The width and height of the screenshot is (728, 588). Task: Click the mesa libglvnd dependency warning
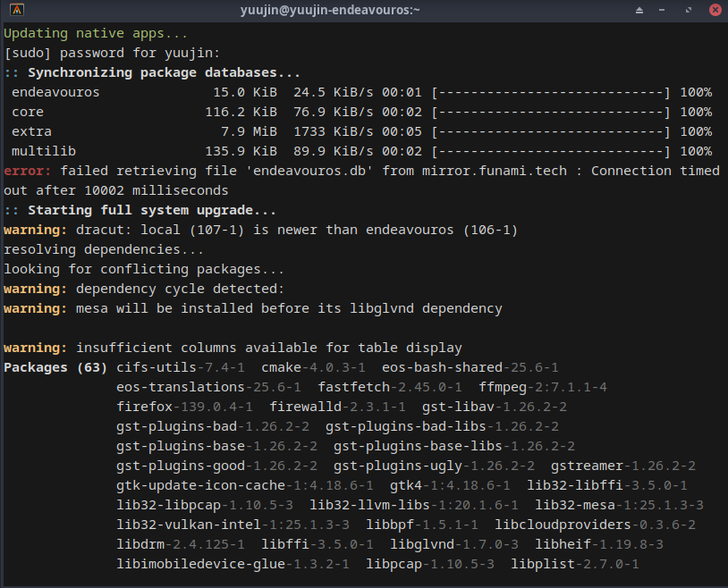(289, 308)
